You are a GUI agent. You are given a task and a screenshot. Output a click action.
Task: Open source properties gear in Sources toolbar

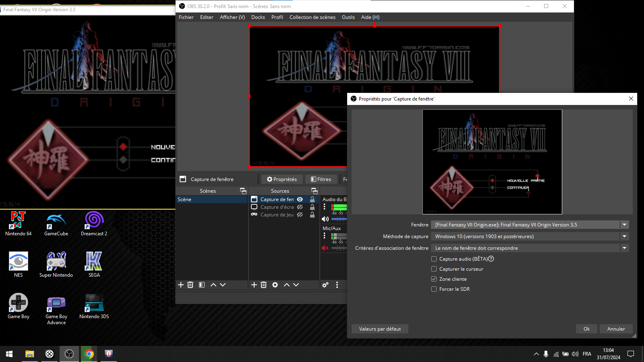tap(275, 285)
